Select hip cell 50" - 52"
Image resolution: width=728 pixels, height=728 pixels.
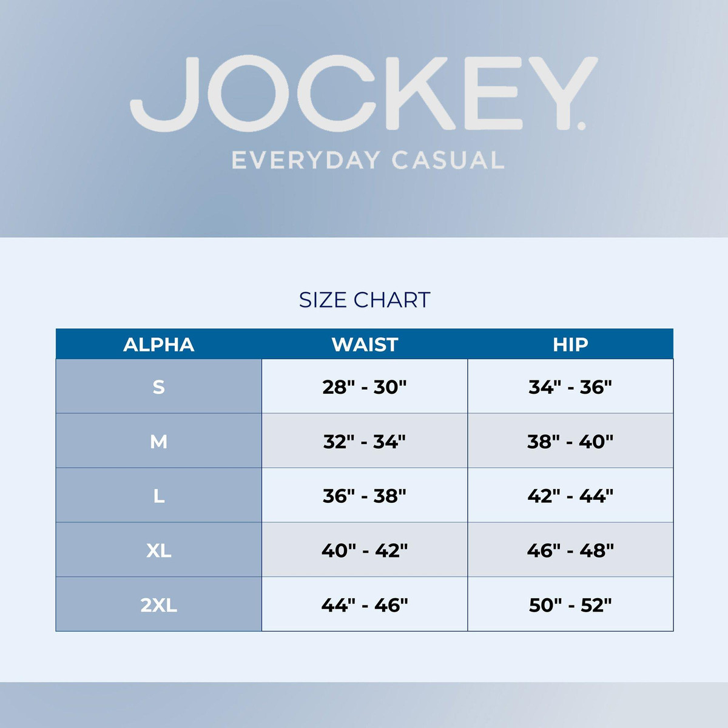pos(570,605)
